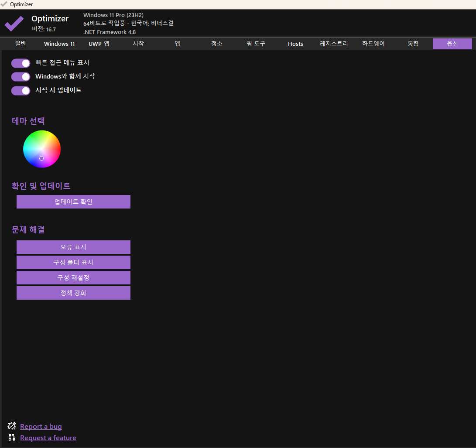Click the 구성 재설정 button
The height and width of the screenshot is (448, 476).
pyautogui.click(x=73, y=278)
